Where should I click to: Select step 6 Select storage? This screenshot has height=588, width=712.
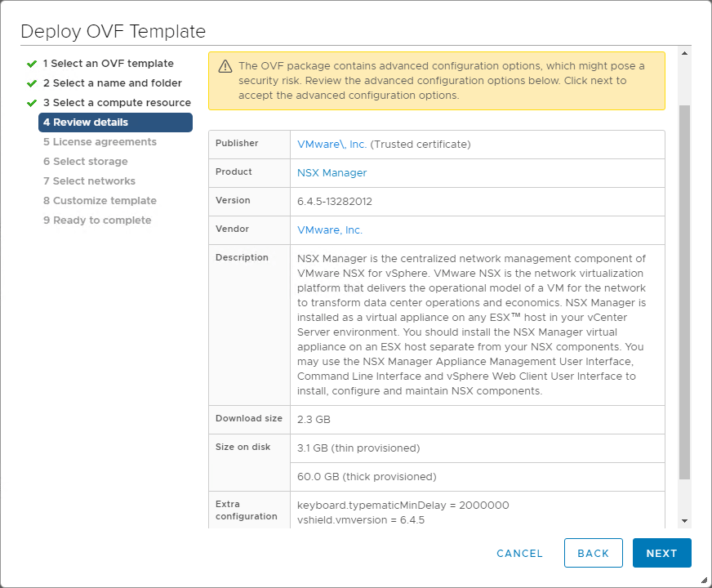point(86,161)
